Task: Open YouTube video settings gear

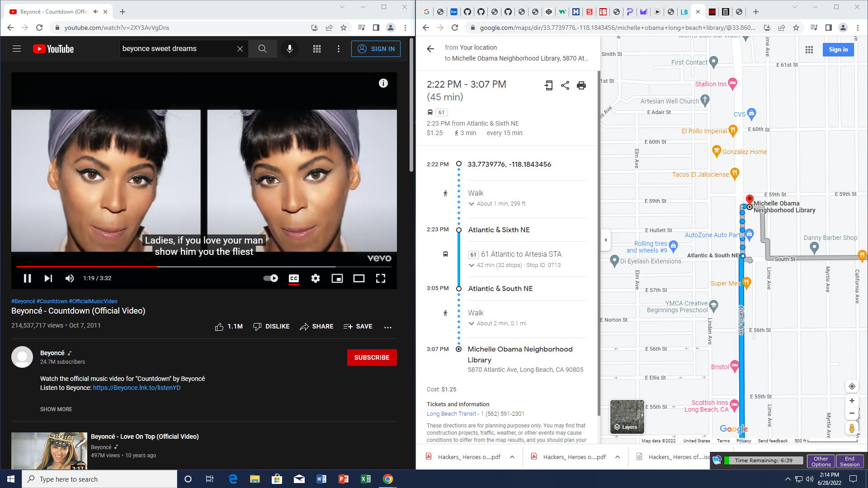Action: pyautogui.click(x=316, y=278)
